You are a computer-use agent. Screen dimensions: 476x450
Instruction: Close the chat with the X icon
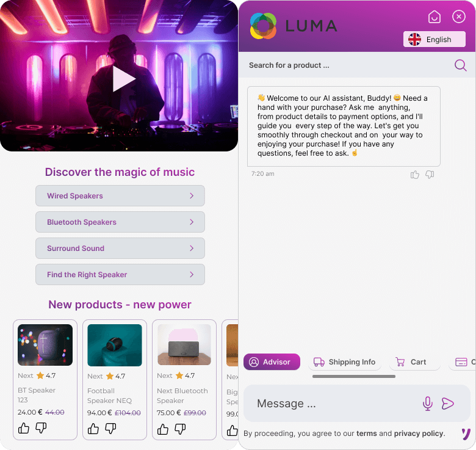458,16
